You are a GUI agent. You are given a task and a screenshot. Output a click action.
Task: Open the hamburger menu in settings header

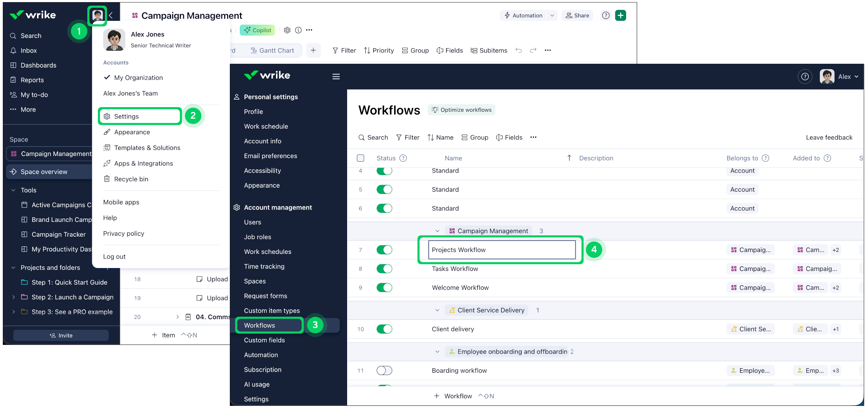[x=336, y=76]
